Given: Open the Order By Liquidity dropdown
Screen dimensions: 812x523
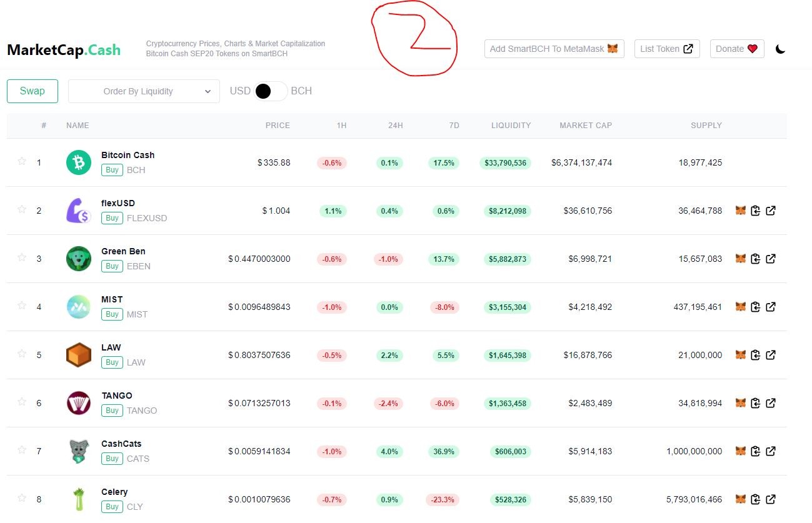Looking at the screenshot, I should pyautogui.click(x=144, y=91).
